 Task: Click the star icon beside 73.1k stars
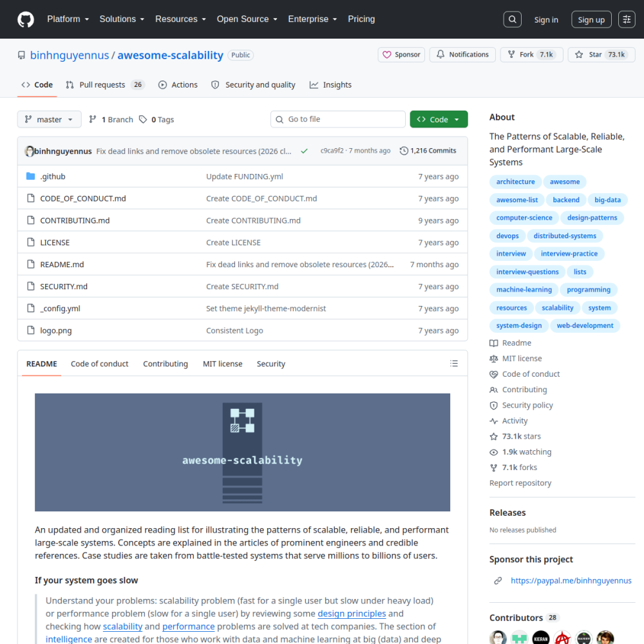click(494, 437)
